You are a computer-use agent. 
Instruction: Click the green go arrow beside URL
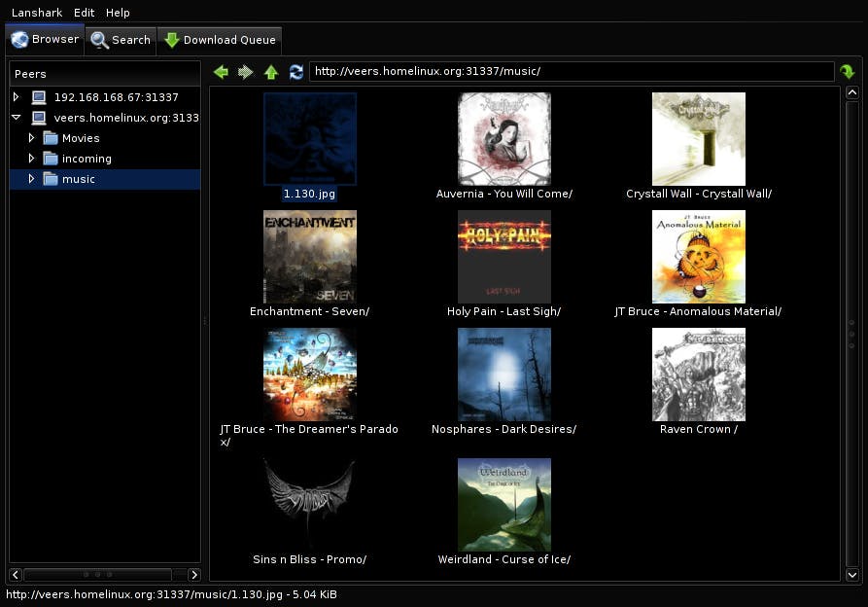(x=848, y=72)
